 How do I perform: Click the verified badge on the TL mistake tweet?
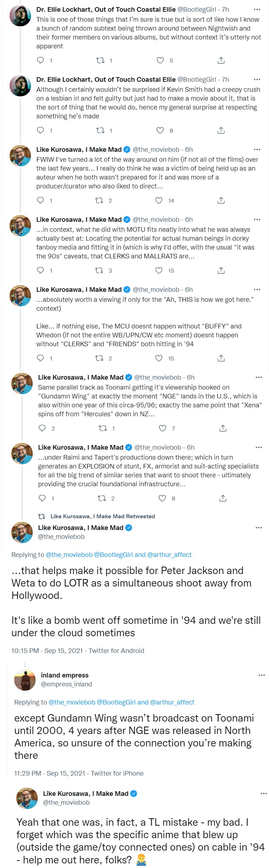coord(134,793)
